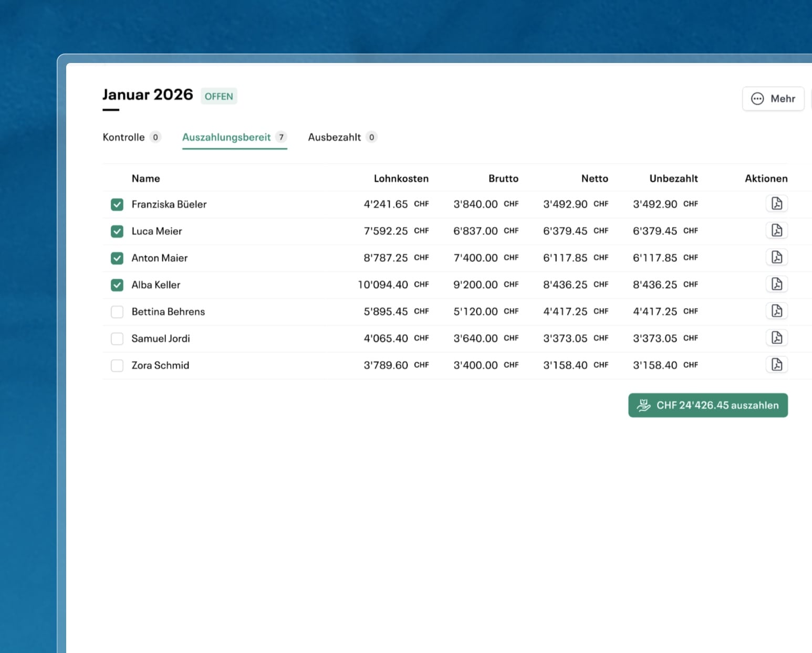Image resolution: width=812 pixels, height=653 pixels.
Task: Click the name Luca Meier
Action: pyautogui.click(x=157, y=231)
